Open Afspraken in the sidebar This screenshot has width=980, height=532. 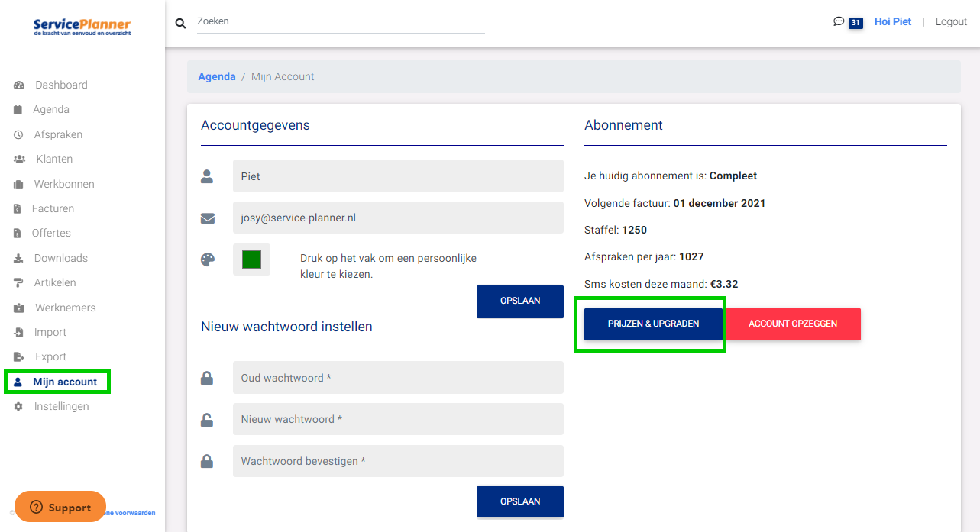click(x=58, y=134)
